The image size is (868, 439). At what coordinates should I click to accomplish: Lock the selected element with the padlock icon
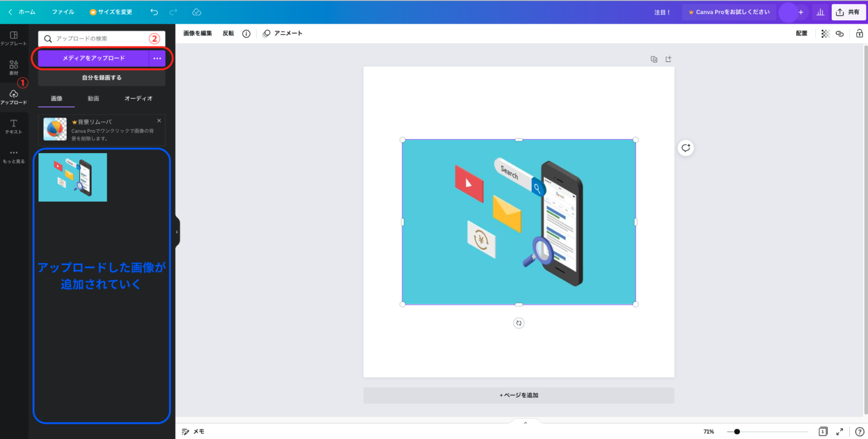coord(859,33)
